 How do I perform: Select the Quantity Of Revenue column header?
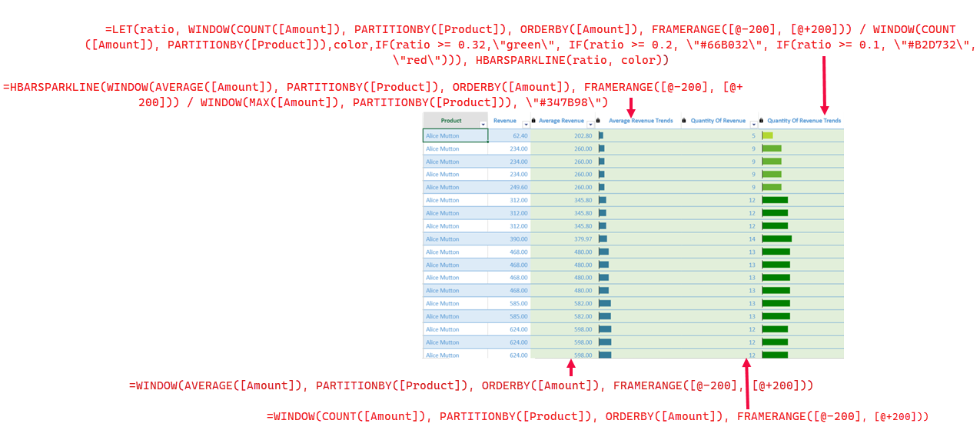(x=720, y=120)
